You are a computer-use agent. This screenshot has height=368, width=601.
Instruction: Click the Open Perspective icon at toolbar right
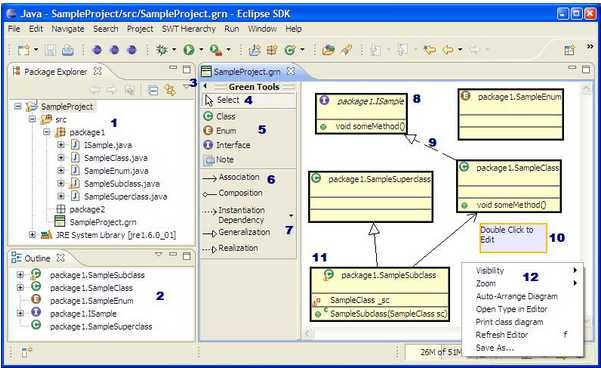(569, 50)
